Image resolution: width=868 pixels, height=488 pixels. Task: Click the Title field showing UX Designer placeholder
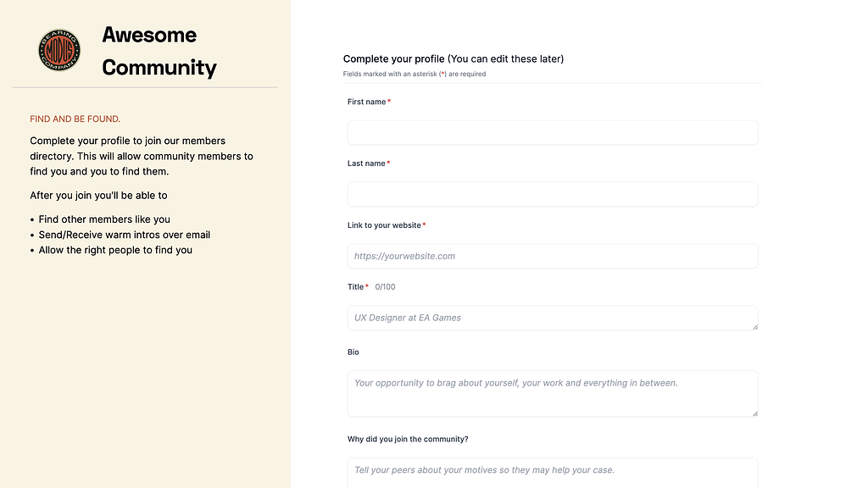[x=553, y=318]
